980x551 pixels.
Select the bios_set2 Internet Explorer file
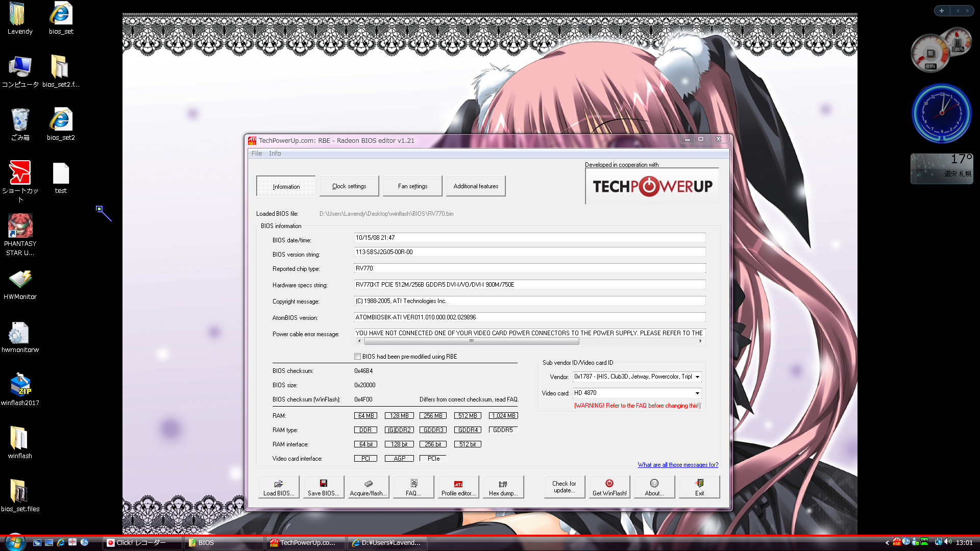tap(61, 124)
